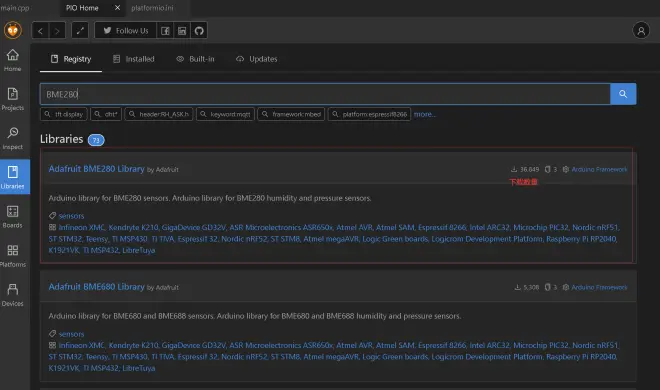Show more search examples link
The height and width of the screenshot is (390, 660).
tap(424, 114)
